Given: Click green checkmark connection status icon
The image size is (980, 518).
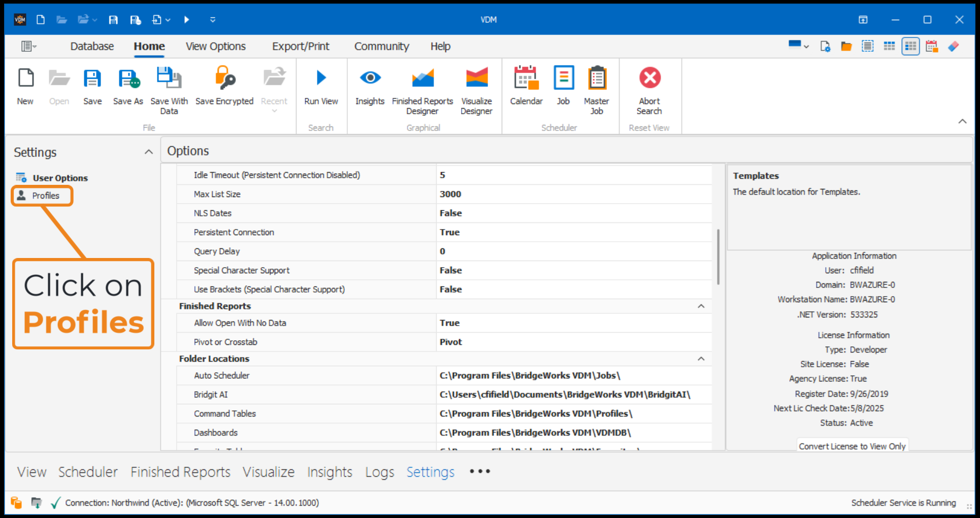Looking at the screenshot, I should (x=55, y=503).
